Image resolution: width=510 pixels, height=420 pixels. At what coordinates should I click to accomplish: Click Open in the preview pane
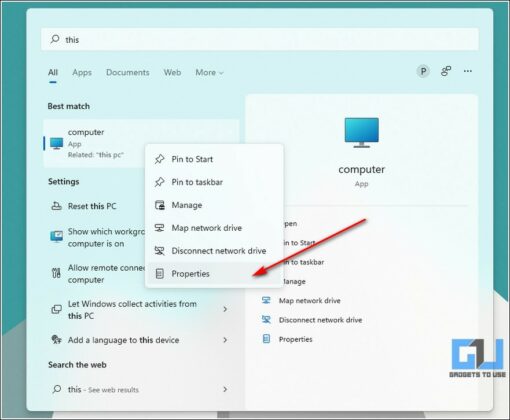coord(290,224)
